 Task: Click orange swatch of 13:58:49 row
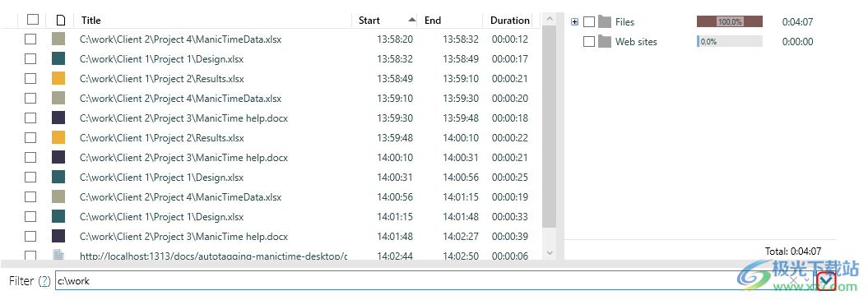coord(58,78)
